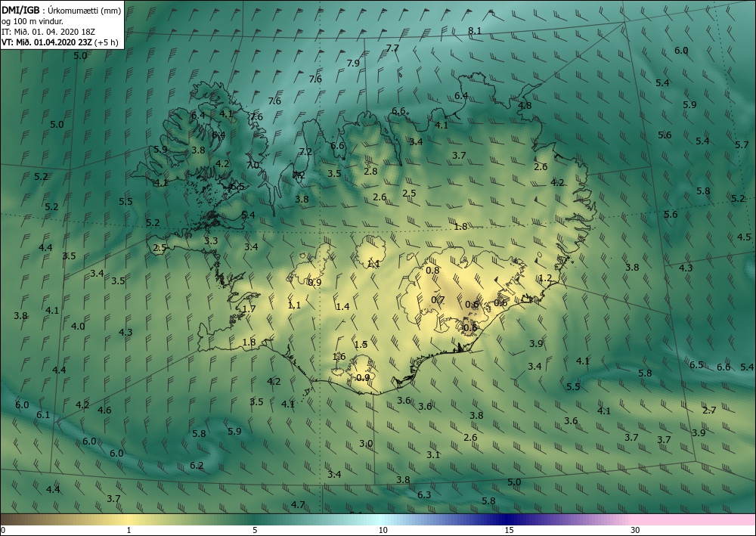Click the 7.7 precipitable water value
The height and width of the screenshot is (536, 756).
[392, 48]
